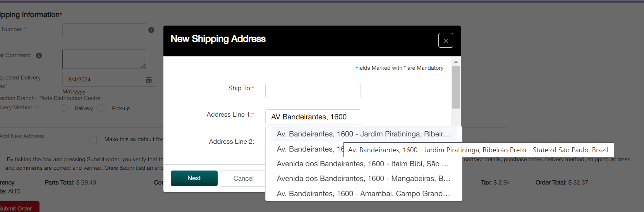This screenshot has width=644, height=212.
Task: Click the Next button
Action: [x=194, y=178]
